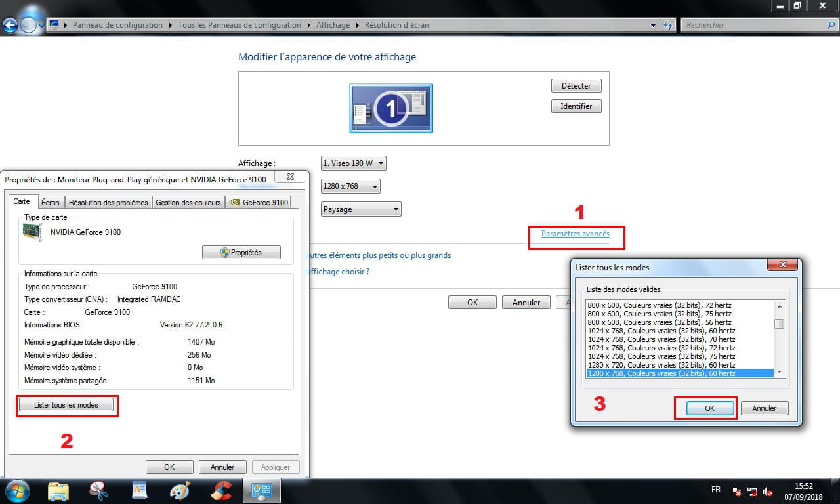Select 800 x 600, 56 hertz mode
The height and width of the screenshot is (504, 840).
click(680, 322)
